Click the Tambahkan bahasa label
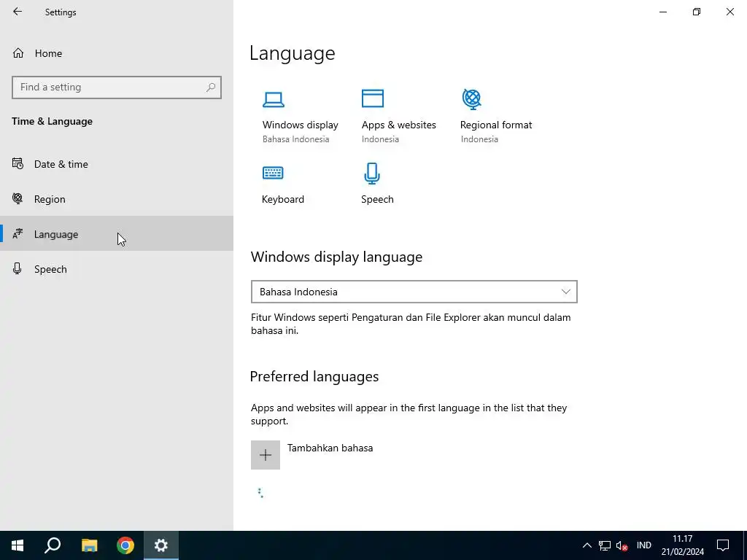The image size is (747, 560). click(x=330, y=448)
